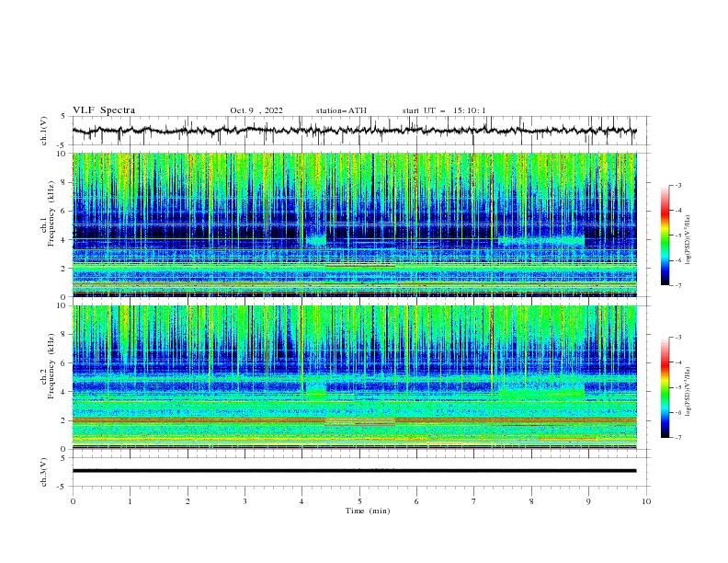Click the "ch.1(V)" axis label

(x=44, y=131)
